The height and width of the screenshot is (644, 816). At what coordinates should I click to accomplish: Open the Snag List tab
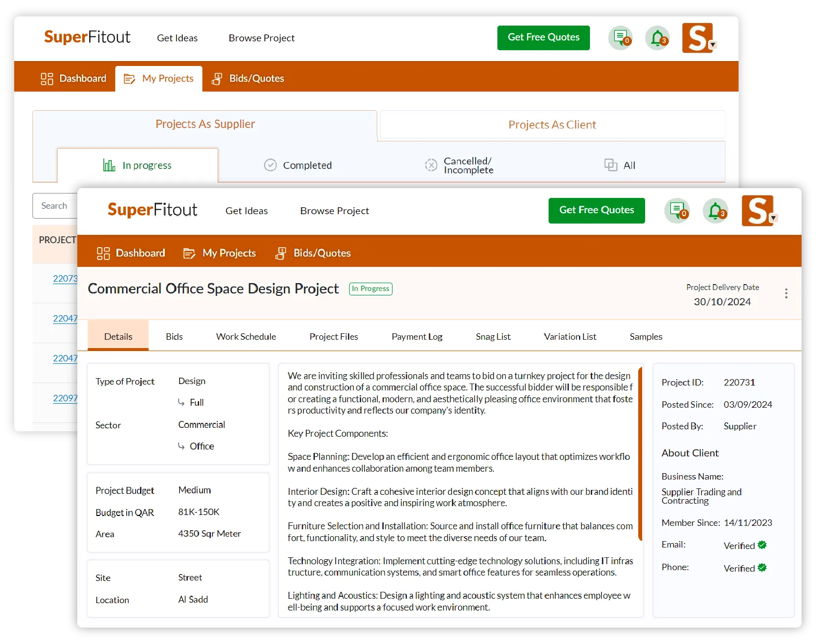click(492, 336)
